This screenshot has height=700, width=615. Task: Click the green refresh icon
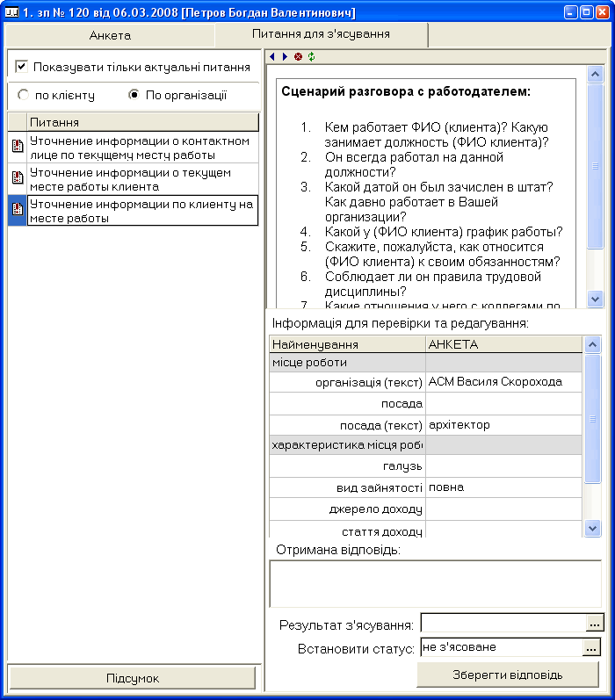click(x=311, y=57)
